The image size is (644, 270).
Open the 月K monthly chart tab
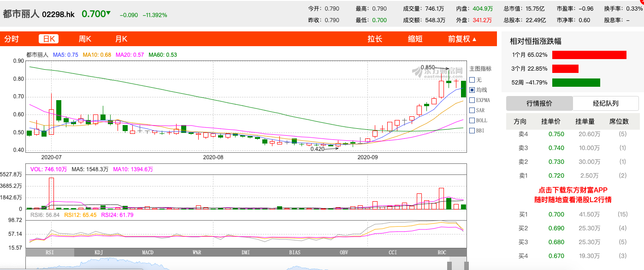click(121, 39)
